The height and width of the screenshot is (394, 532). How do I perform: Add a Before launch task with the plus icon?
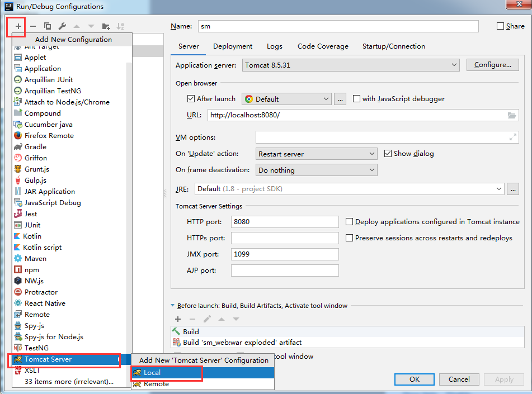pos(178,319)
